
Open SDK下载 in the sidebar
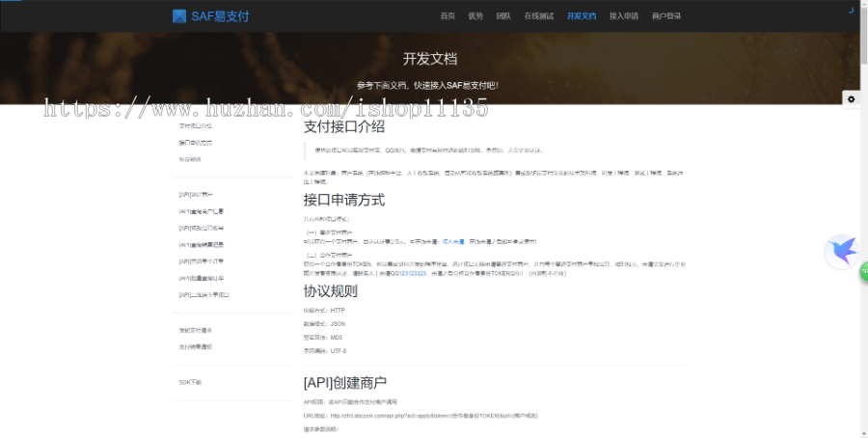[x=190, y=383]
